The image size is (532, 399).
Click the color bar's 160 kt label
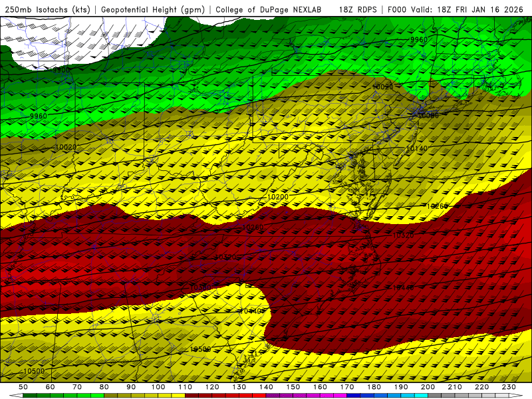320,387
